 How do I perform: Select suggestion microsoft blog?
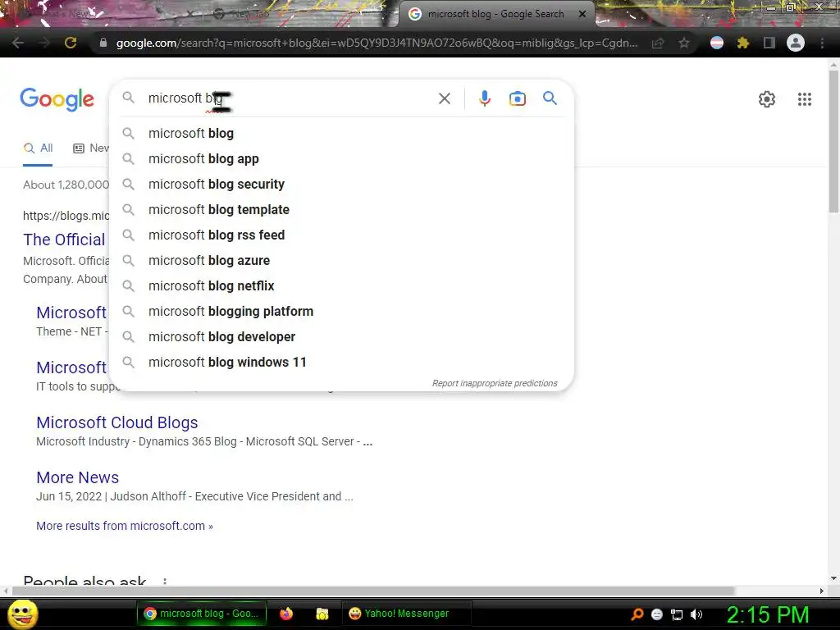341,134
